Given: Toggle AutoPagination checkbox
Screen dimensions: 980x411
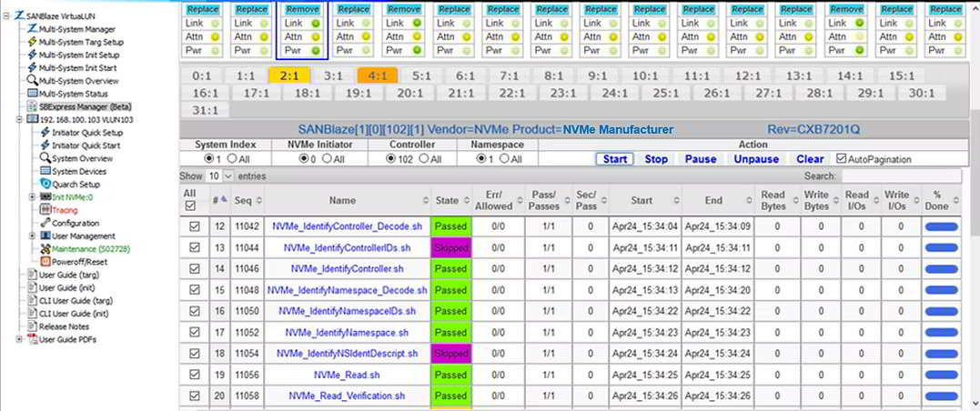Looking at the screenshot, I should coord(842,159).
